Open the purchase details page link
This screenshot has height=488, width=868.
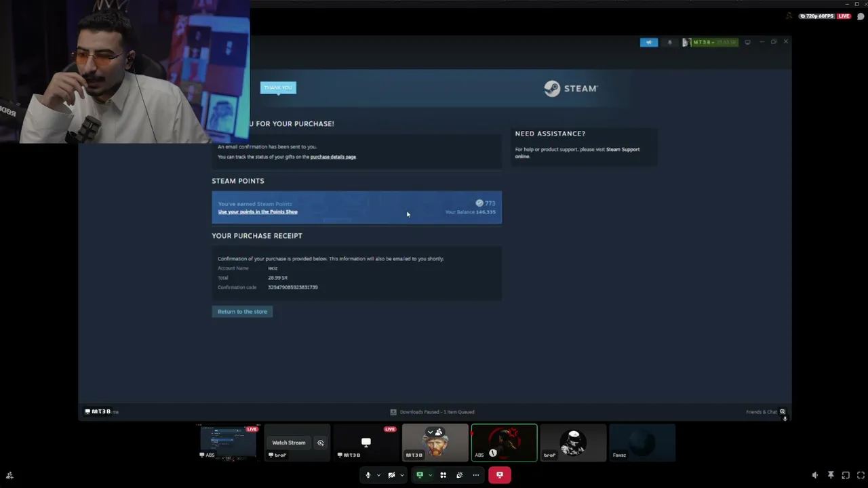[x=333, y=157]
